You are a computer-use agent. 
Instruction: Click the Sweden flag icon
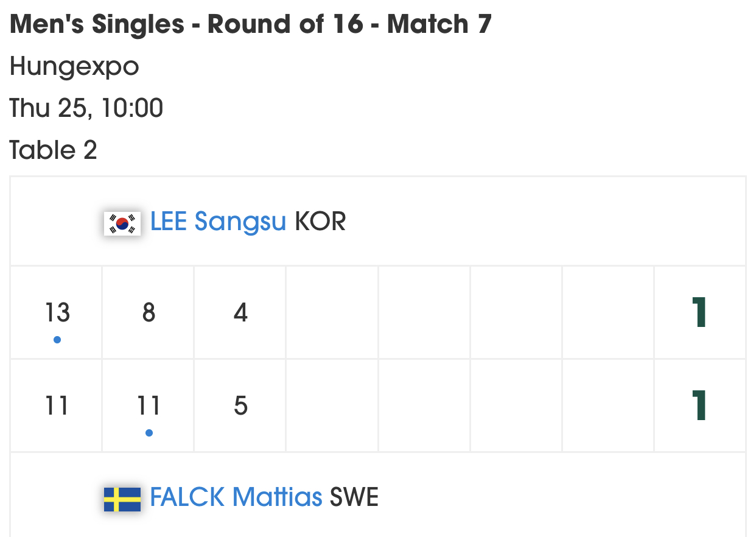click(122, 499)
